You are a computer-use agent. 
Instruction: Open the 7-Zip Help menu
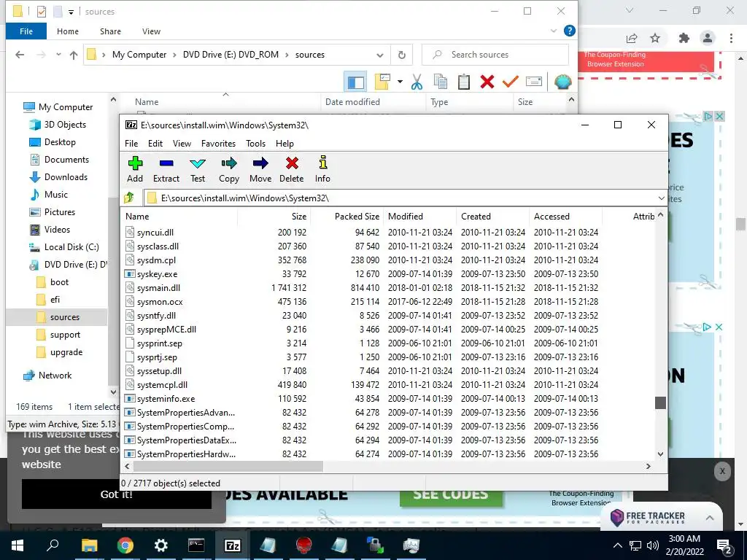pos(285,144)
